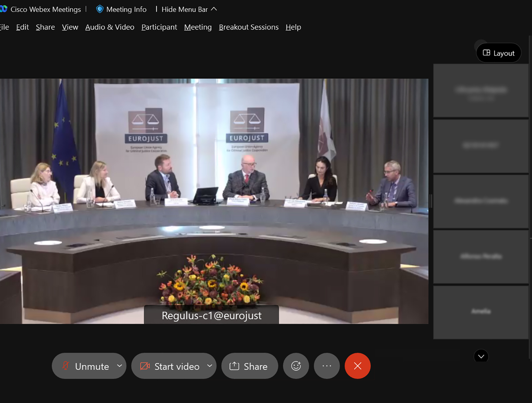Select the third participant thumbnail in the side strip

pos(481,202)
